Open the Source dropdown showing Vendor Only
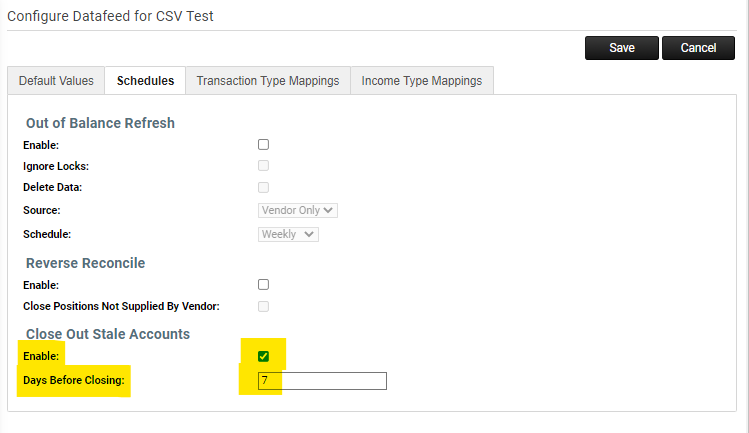Screen dimensions: 749x433 298,210
